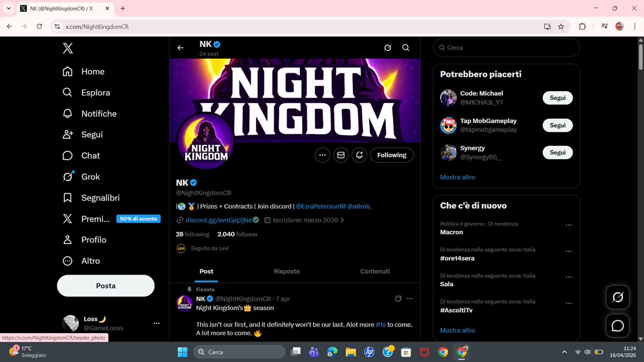Click the X logo in the sidebar
Image resolution: width=644 pixels, height=362 pixels.
(68, 48)
